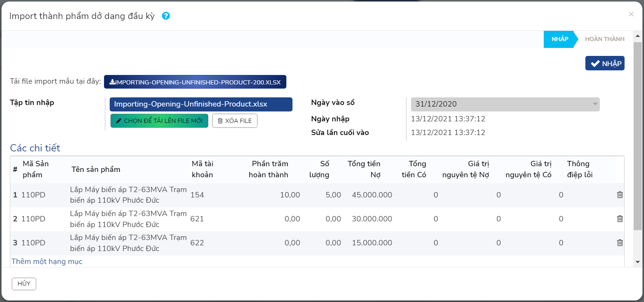Click the vertical scrollbar thumb
Screen dimensions: 644x302
click(638, 136)
